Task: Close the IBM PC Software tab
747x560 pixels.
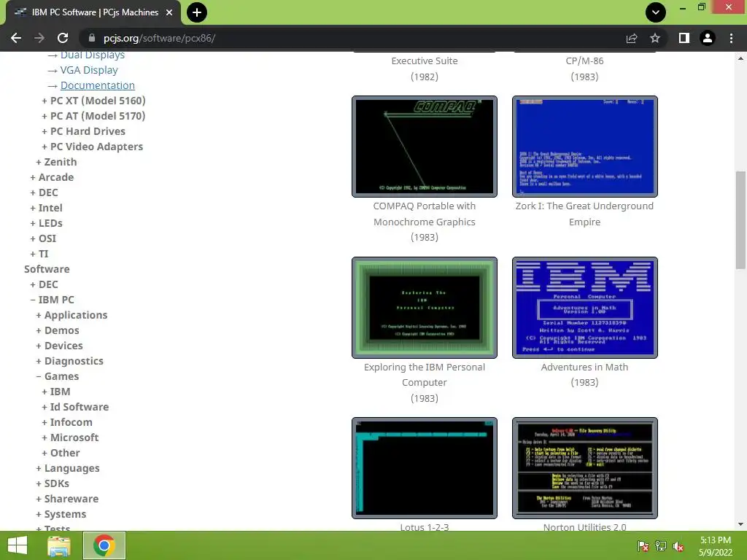Action: [169, 12]
